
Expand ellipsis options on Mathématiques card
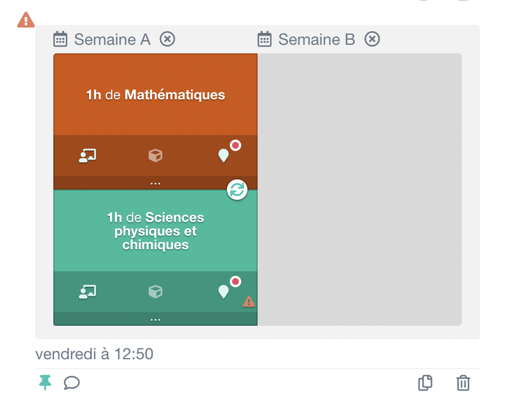[x=155, y=183]
